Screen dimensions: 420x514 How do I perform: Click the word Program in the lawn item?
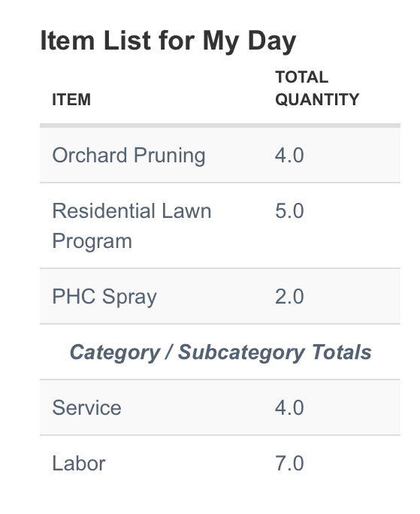pyautogui.click(x=92, y=242)
